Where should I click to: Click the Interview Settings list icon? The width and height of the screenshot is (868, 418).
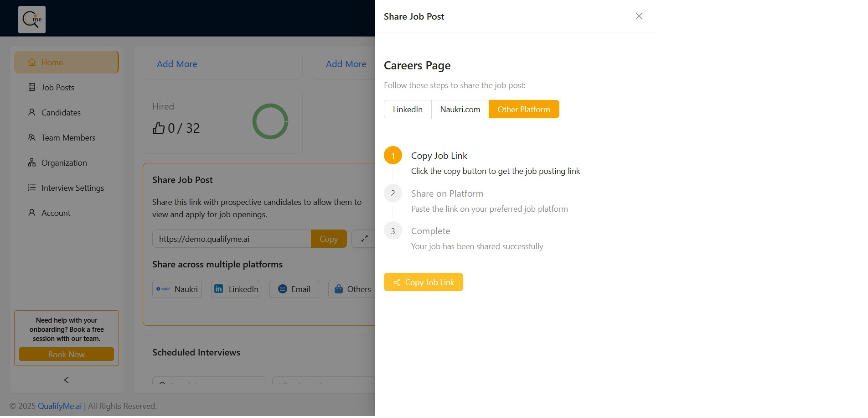coord(32,188)
